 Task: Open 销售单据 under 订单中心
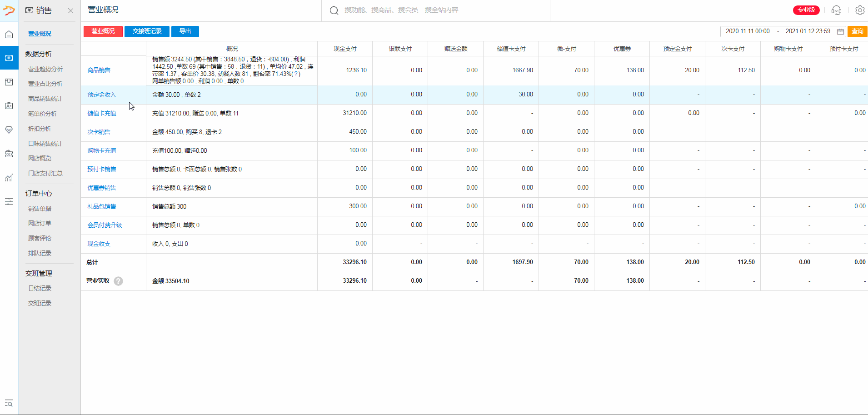click(40, 209)
